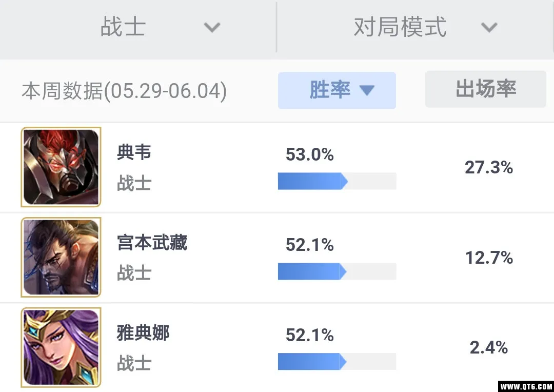The height and width of the screenshot is (392, 554).
Task: Click 宫本武藏's win rate progress bar
Action: pyautogui.click(x=337, y=271)
